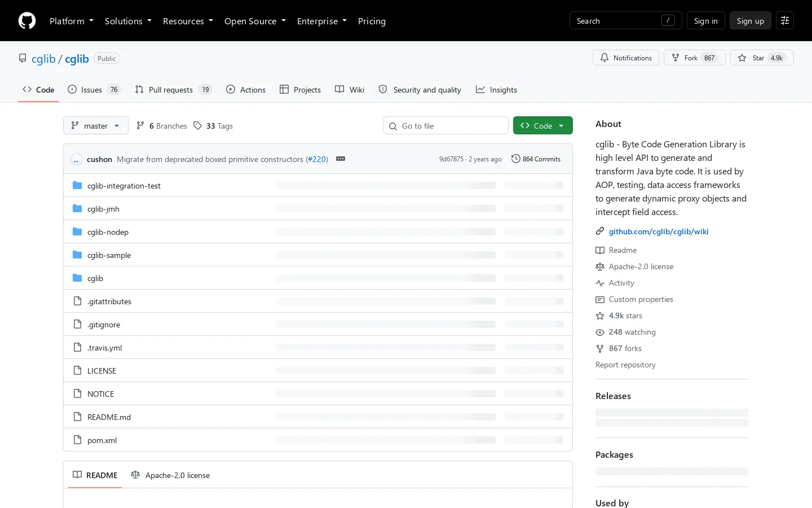This screenshot has width=812, height=508.
Task: Open the Solutions dropdown menu
Action: click(128, 21)
